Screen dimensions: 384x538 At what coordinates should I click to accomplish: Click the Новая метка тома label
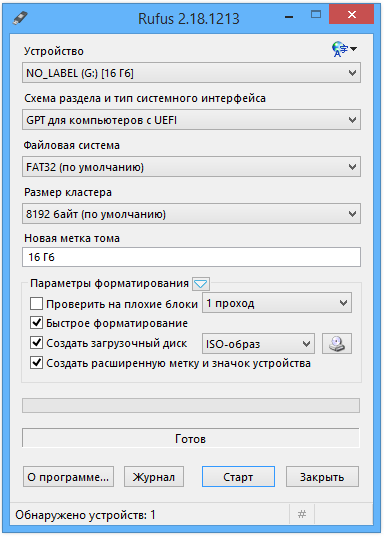[72, 238]
